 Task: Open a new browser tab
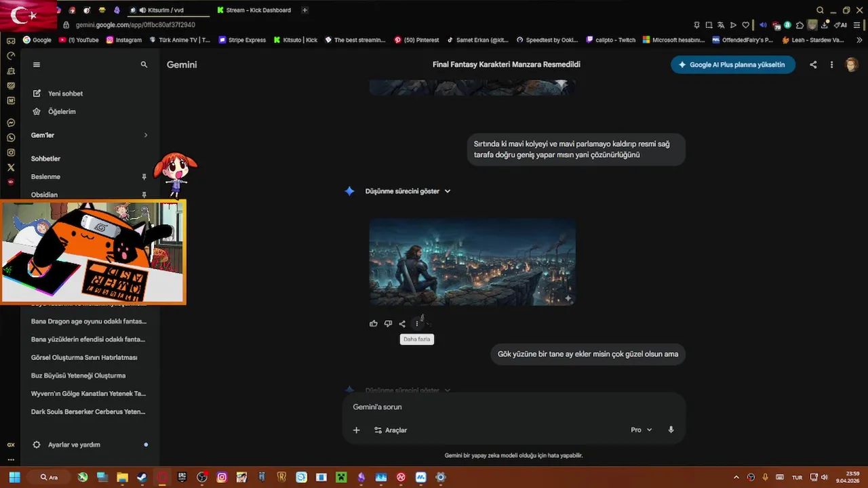[x=304, y=10]
